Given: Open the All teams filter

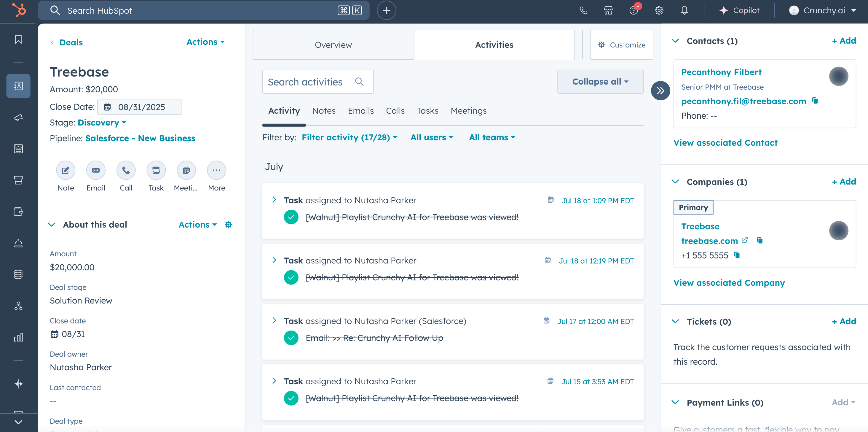Looking at the screenshot, I should [x=492, y=137].
